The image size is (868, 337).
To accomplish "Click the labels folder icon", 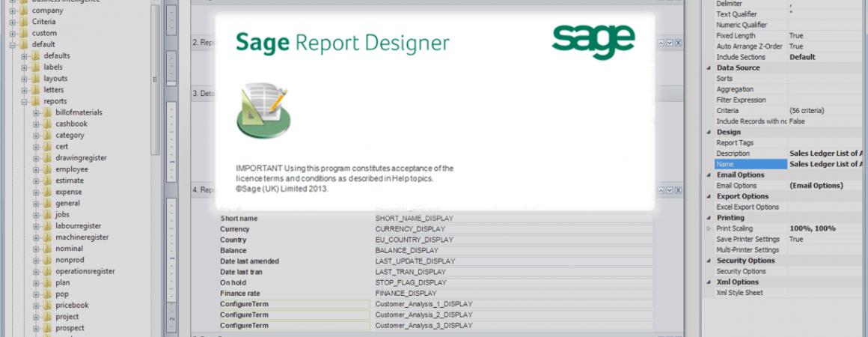I will pyautogui.click(x=35, y=67).
